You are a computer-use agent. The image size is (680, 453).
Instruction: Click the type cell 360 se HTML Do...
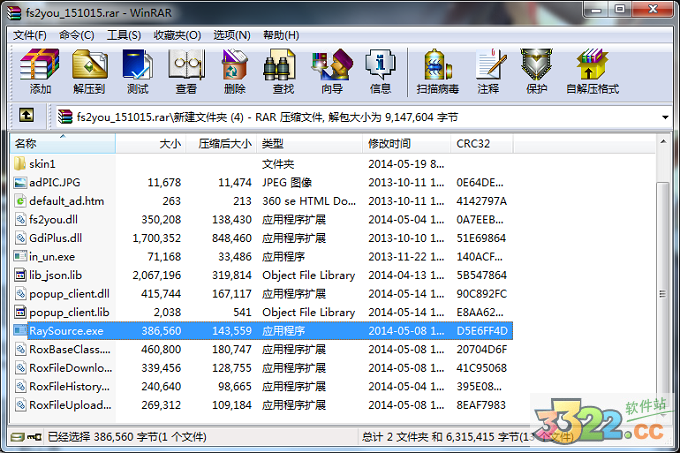pyautogui.click(x=309, y=201)
